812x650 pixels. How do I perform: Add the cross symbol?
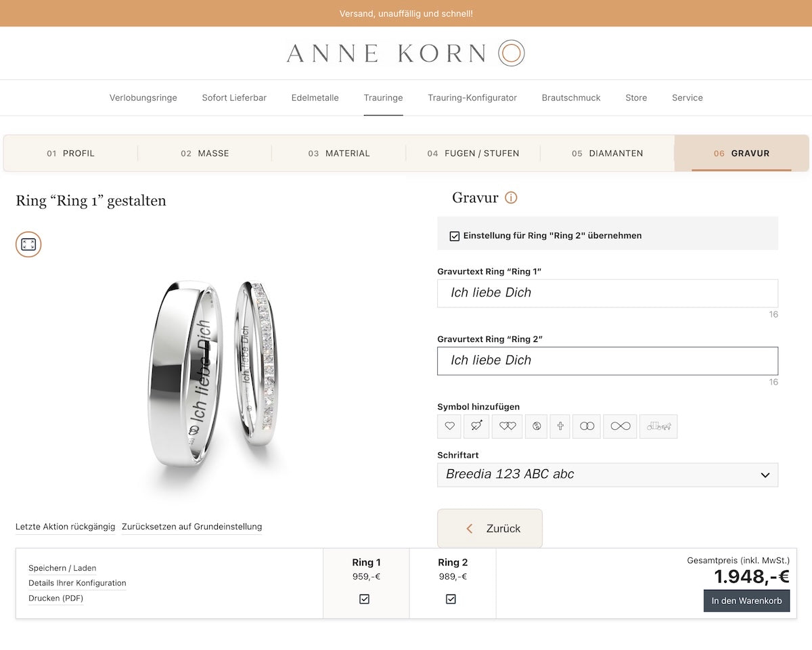point(560,426)
